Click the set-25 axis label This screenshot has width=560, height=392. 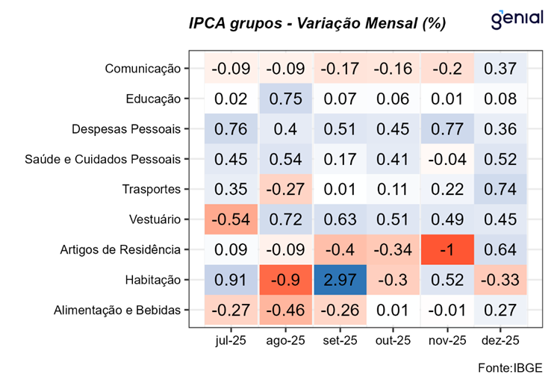(340, 340)
